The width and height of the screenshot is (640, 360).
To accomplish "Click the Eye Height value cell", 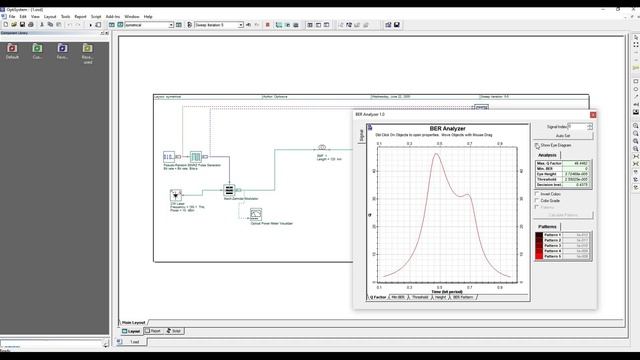I will coord(576,174).
